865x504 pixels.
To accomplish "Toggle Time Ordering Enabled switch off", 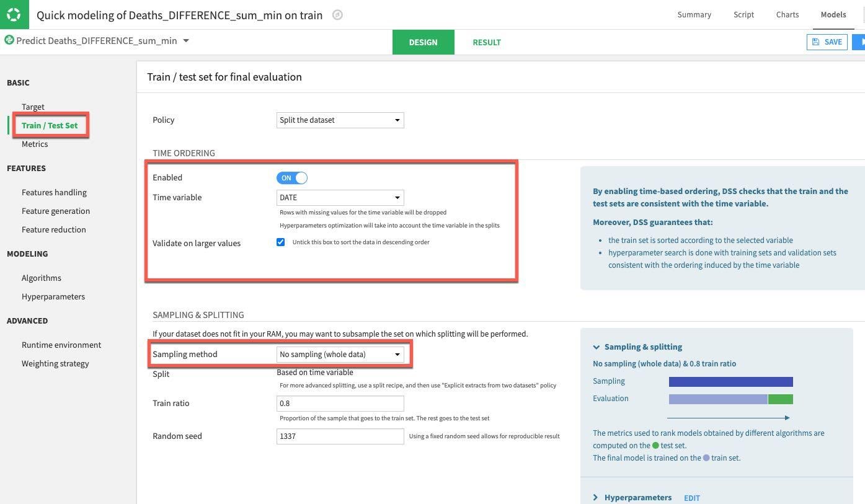I will click(292, 178).
